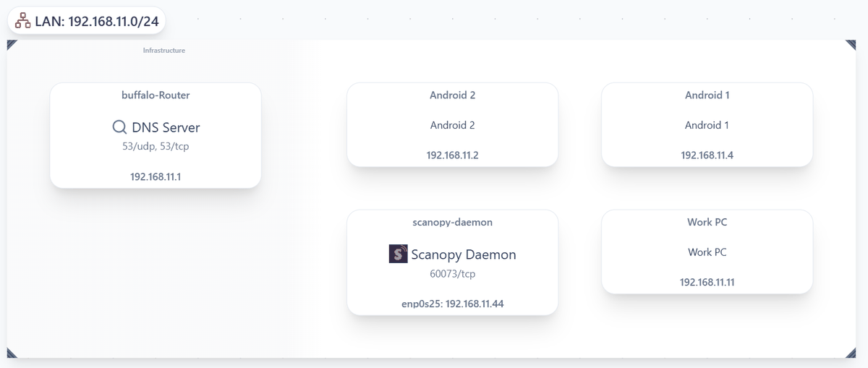Click the Infrastructure section label

tap(164, 51)
